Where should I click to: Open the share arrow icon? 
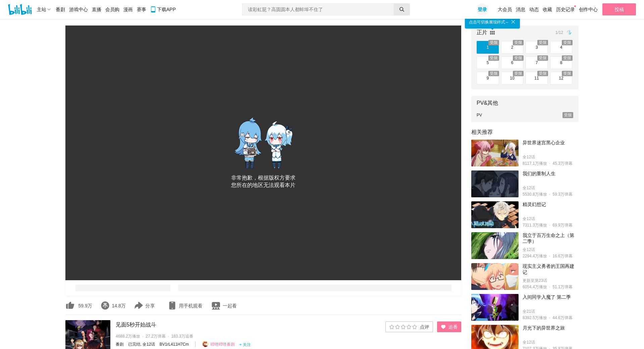pyautogui.click(x=139, y=305)
